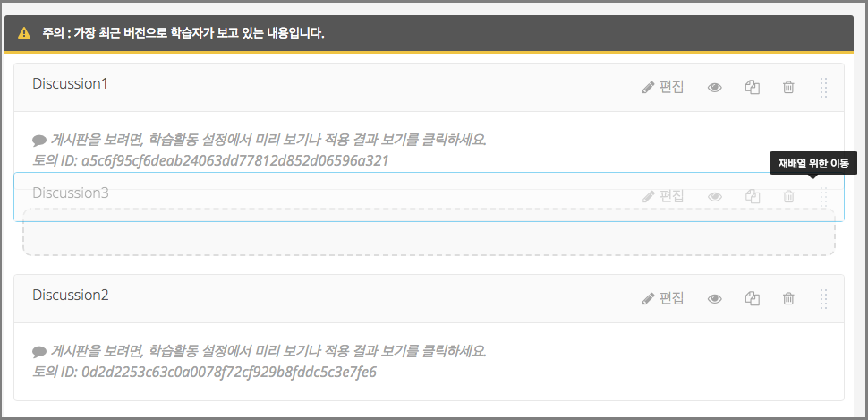Click the speech bubble icon under Discussion2
The width and height of the screenshot is (868, 420).
tap(39, 351)
